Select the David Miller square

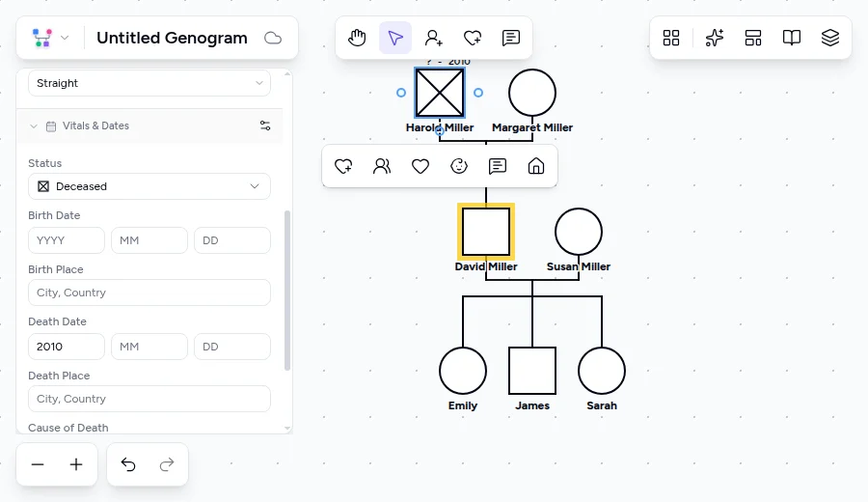tap(486, 232)
